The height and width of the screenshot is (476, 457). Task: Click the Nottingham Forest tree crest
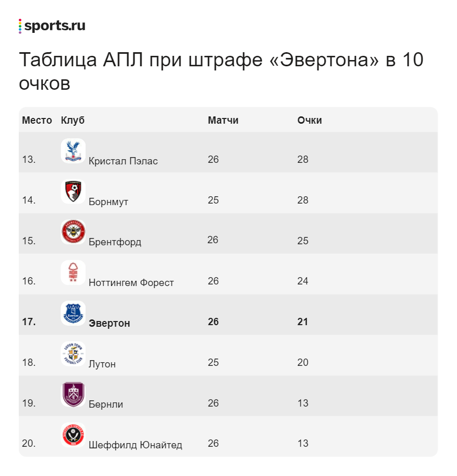pos(73,272)
